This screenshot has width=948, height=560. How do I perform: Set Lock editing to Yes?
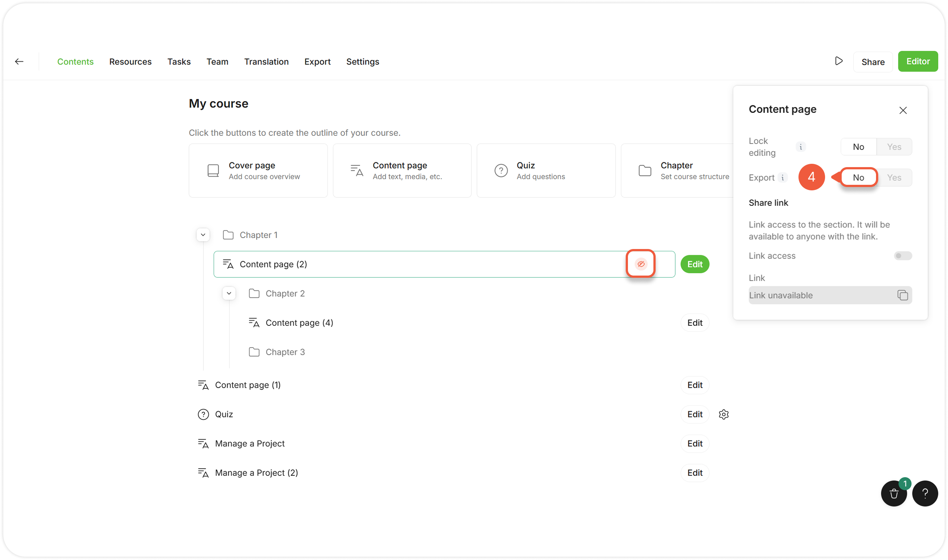click(x=894, y=147)
